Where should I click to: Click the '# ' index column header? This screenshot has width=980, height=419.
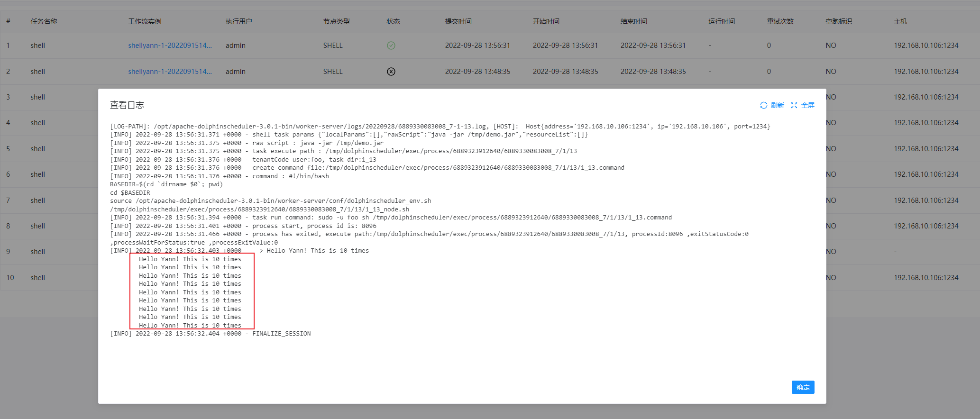point(8,21)
